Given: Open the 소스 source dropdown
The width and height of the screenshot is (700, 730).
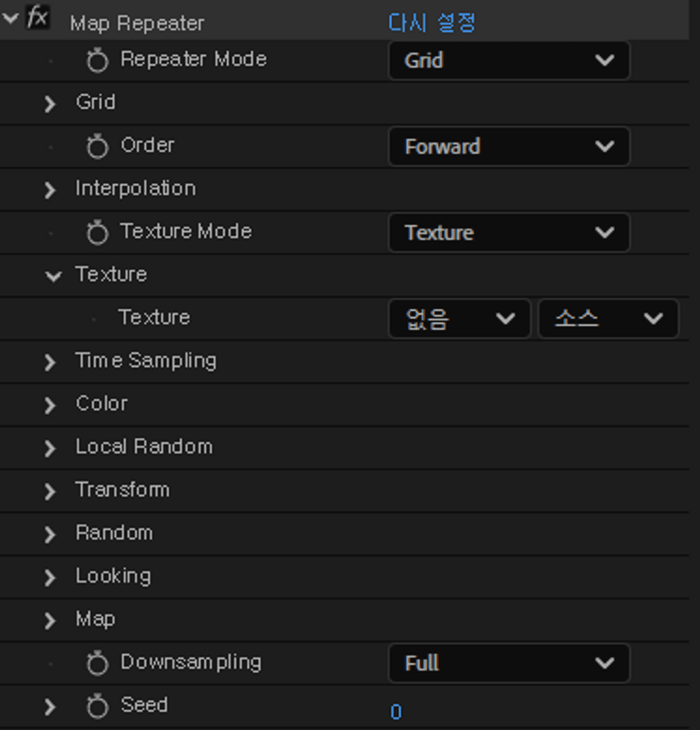Looking at the screenshot, I should pyautogui.click(x=608, y=319).
